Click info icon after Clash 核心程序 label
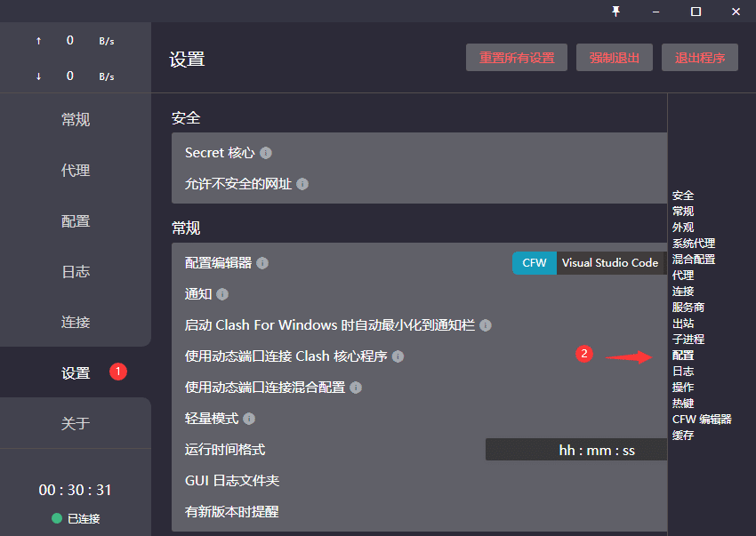The image size is (756, 536). pyautogui.click(x=398, y=356)
